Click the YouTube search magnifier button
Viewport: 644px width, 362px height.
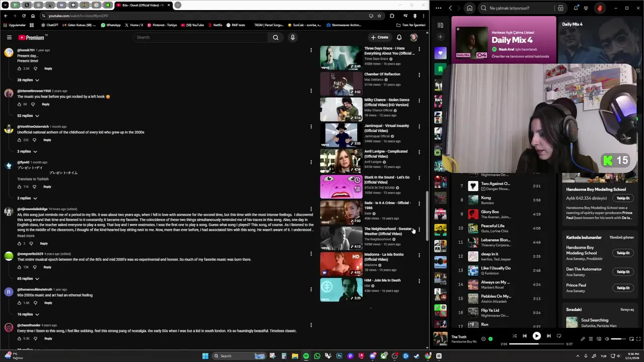tap(275, 37)
